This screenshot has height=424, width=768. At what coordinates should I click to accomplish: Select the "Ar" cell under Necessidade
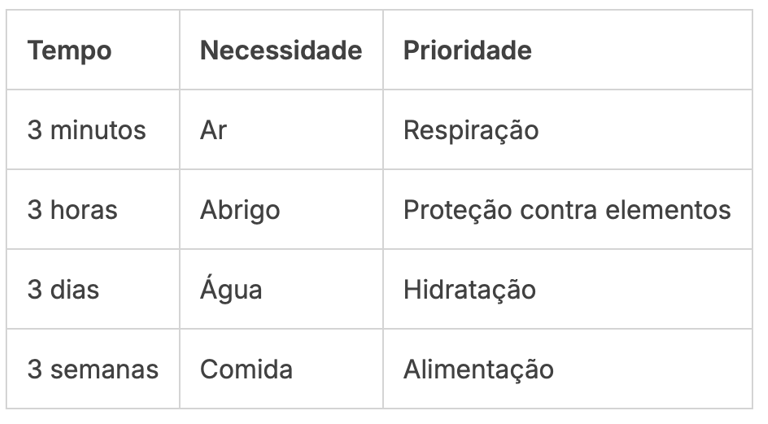click(x=213, y=130)
